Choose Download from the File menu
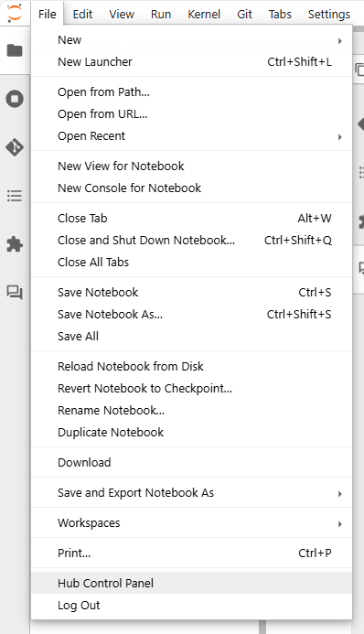 191,463
